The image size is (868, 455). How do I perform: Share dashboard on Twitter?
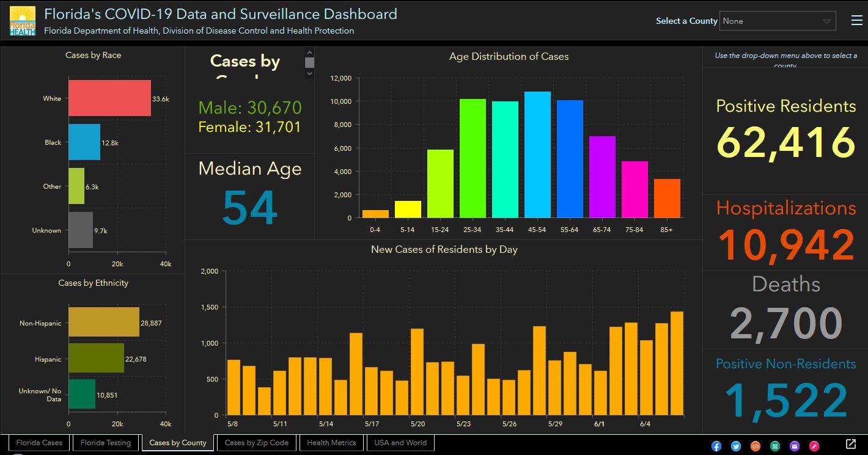click(x=736, y=446)
